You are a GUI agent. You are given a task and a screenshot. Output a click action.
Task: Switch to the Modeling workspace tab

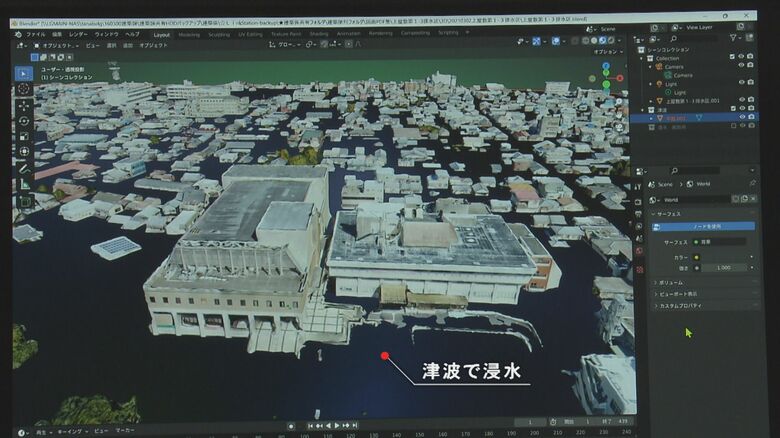188,34
